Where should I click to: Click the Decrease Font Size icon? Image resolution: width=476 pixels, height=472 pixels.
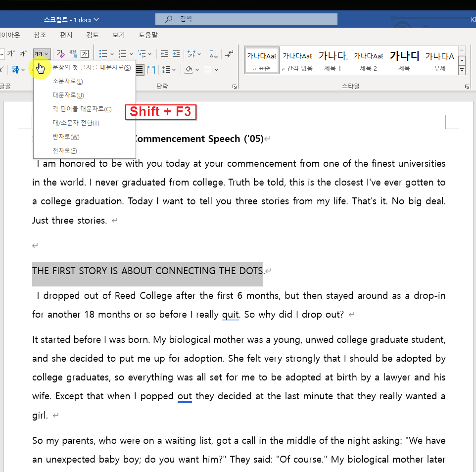coord(23,54)
